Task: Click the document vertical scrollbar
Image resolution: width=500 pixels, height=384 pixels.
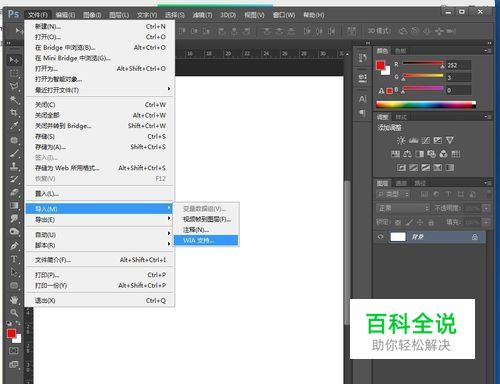Action: pos(347,253)
